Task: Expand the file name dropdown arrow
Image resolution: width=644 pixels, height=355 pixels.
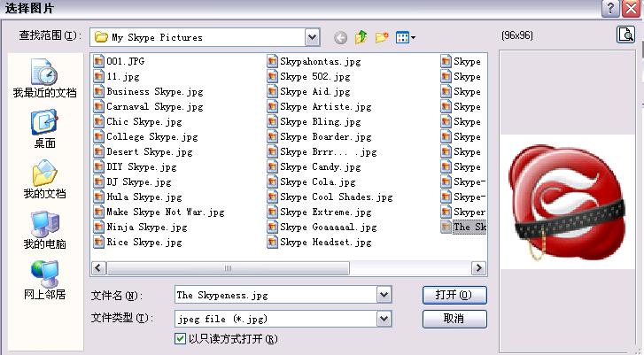Action: pyautogui.click(x=384, y=295)
